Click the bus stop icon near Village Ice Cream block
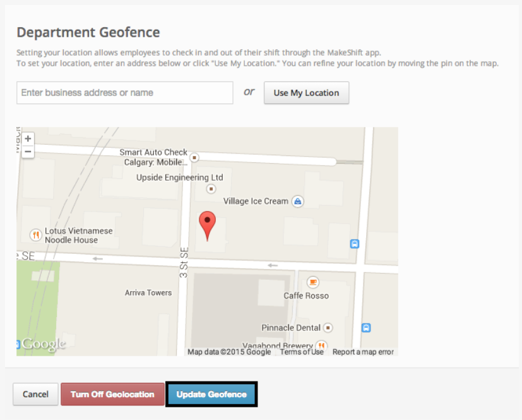The width and height of the screenshot is (522, 420). (355, 244)
